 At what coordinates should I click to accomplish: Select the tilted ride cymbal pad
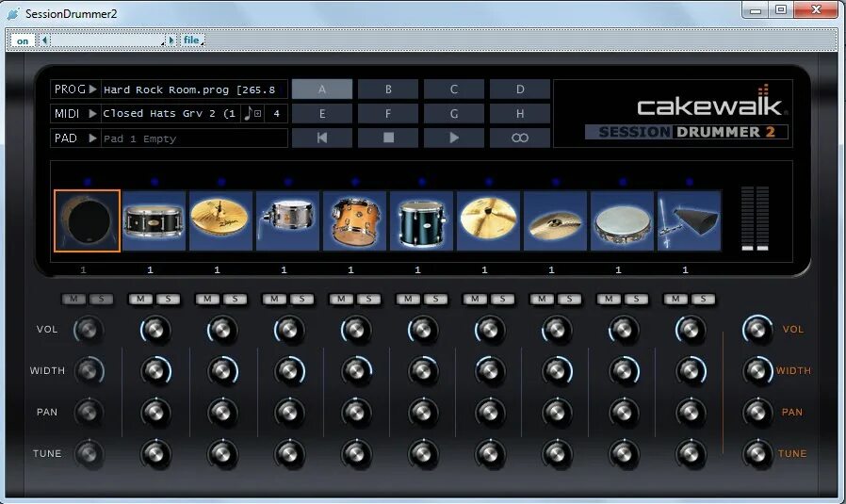click(x=556, y=220)
